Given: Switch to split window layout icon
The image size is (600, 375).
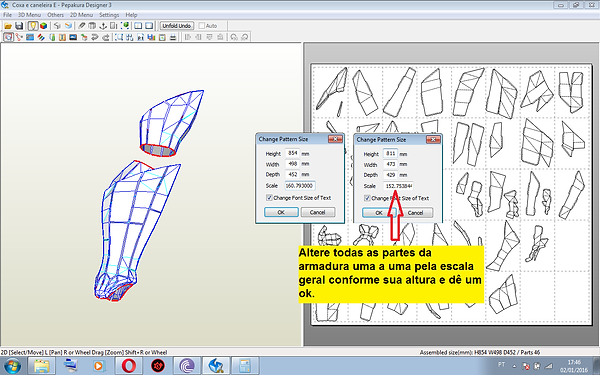Looking at the screenshot, I should 139,26.
